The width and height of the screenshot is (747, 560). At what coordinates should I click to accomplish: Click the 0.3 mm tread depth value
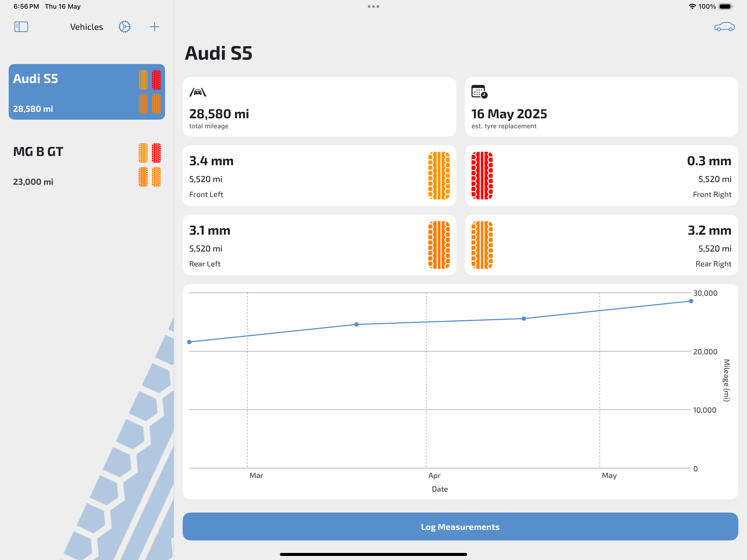pyautogui.click(x=709, y=161)
